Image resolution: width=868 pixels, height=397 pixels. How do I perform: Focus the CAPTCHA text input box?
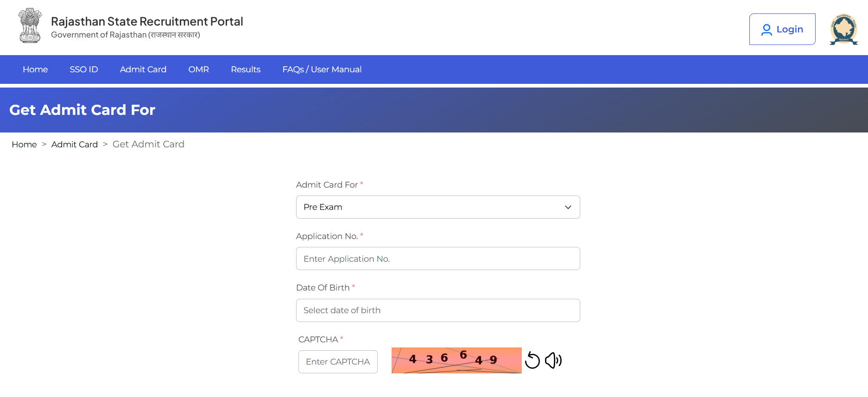tap(338, 362)
